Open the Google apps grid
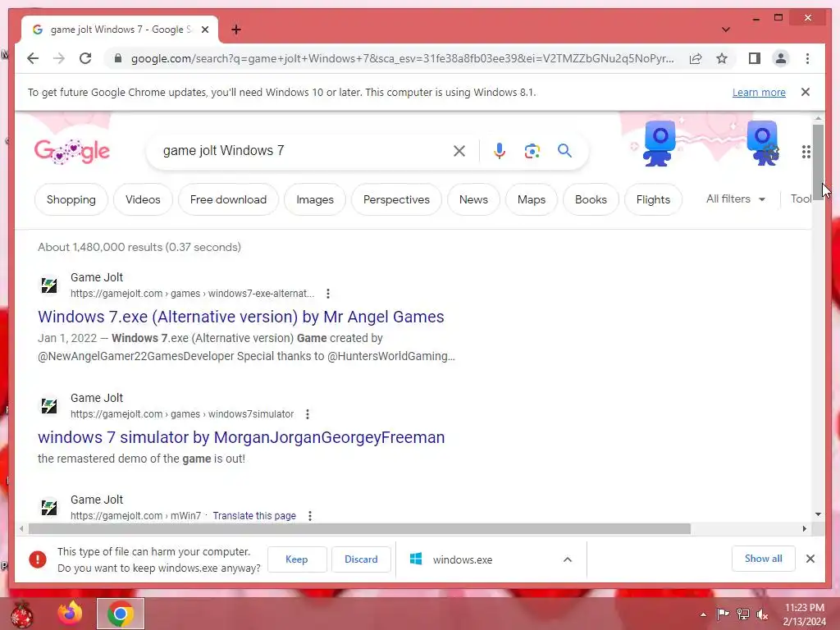 (806, 152)
